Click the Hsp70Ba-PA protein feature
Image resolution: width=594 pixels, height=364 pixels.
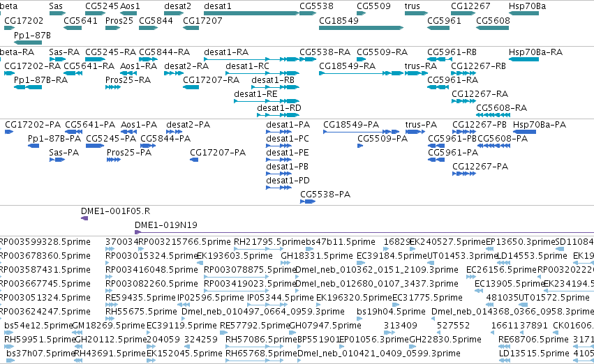pyautogui.click(x=524, y=132)
